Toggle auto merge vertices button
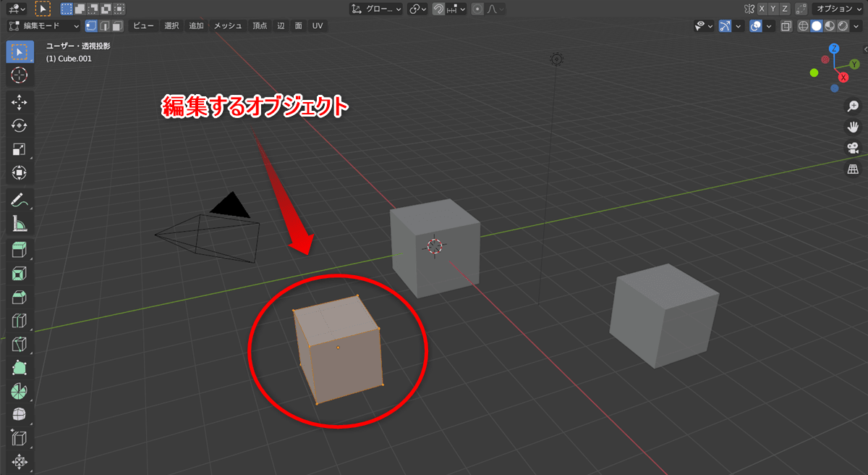 pos(801,9)
